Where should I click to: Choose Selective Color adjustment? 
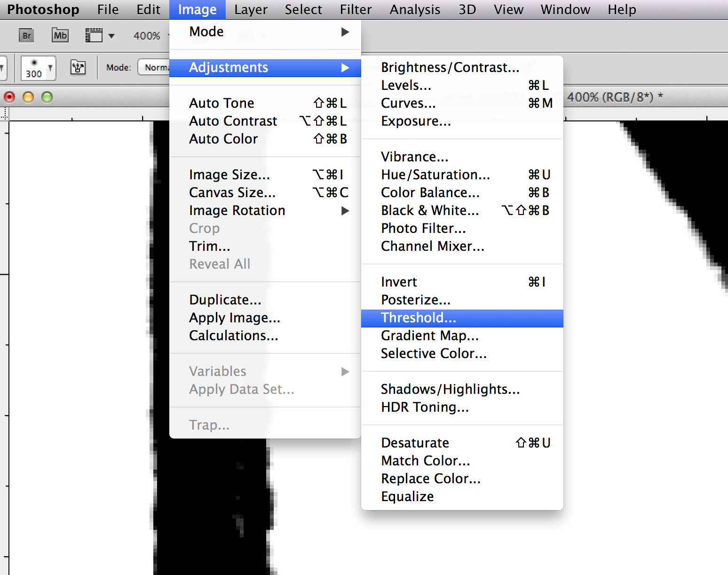(x=462, y=353)
